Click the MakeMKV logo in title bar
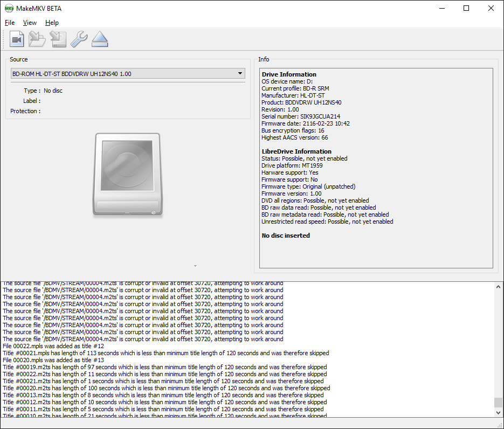This screenshot has height=429, width=504. (9, 9)
